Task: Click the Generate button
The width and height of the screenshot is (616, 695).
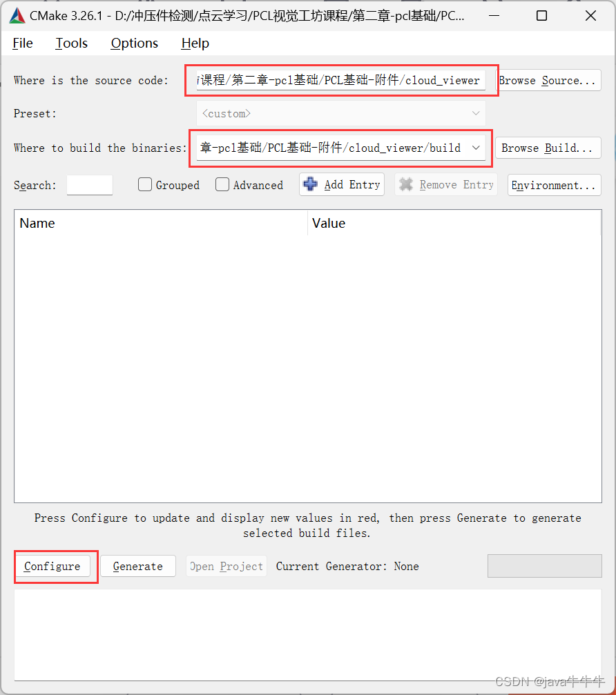Action: [x=138, y=566]
